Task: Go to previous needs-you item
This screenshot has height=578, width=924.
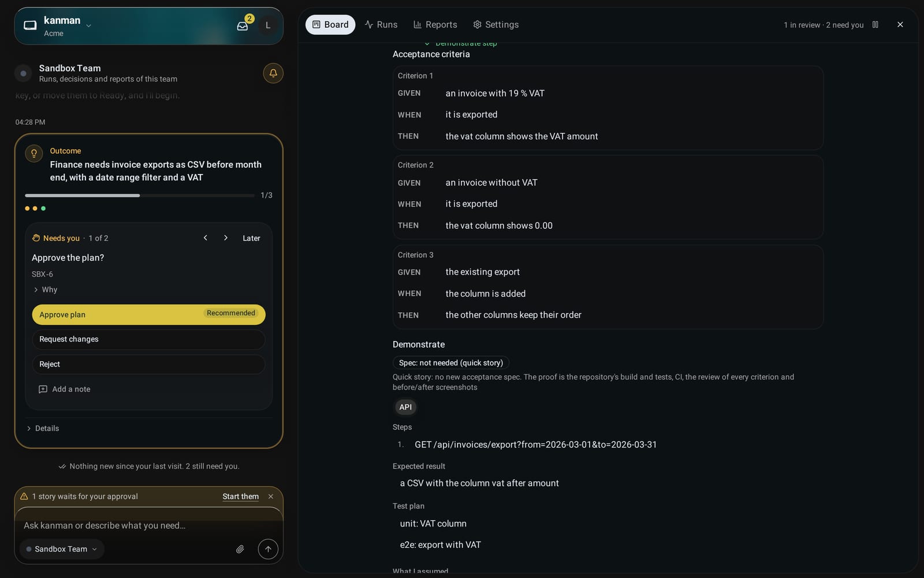Action: [206, 238]
